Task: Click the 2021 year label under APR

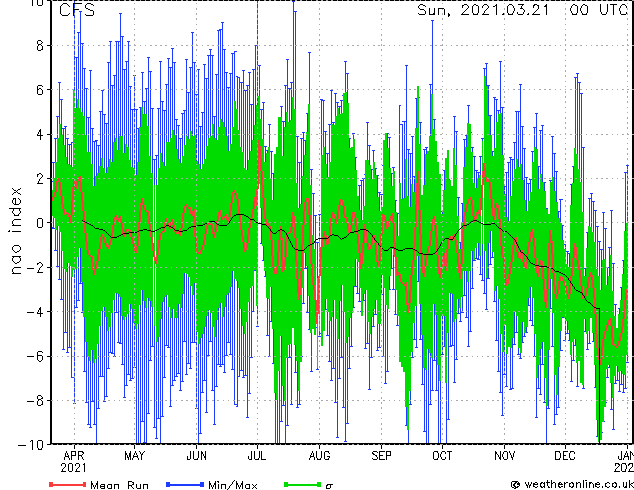Action: [x=74, y=468]
